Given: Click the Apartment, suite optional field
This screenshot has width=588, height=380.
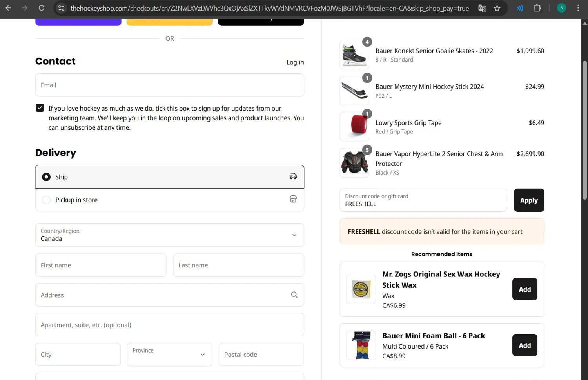Looking at the screenshot, I should click(x=170, y=325).
